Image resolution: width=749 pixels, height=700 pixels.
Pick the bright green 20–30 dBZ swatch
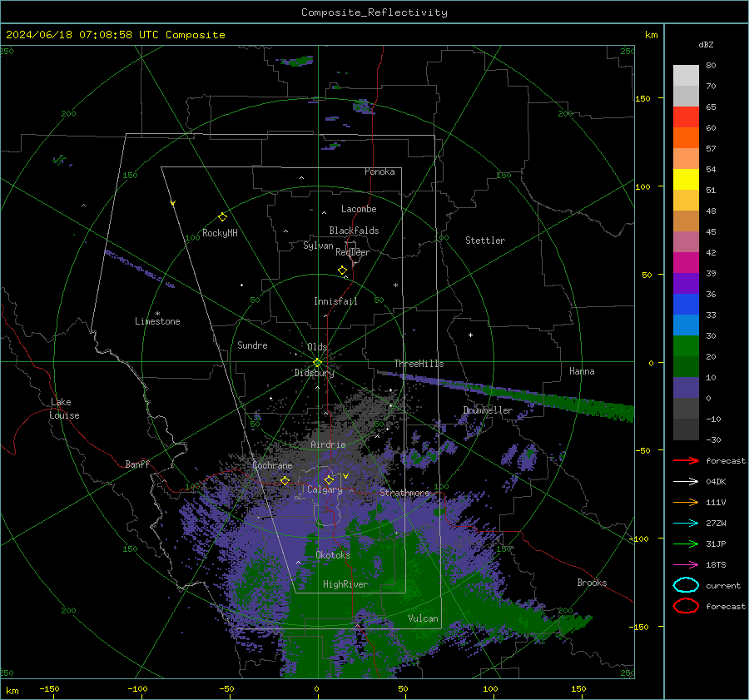pyautogui.click(x=686, y=346)
